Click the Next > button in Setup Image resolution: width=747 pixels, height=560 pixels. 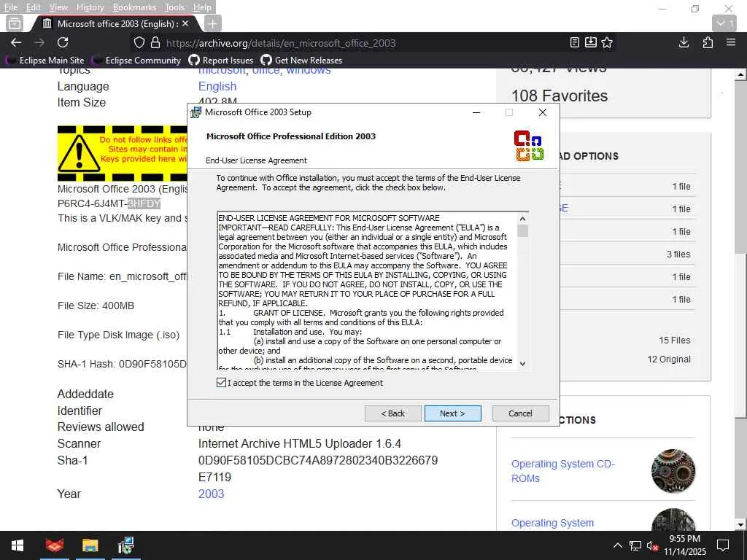coord(452,413)
